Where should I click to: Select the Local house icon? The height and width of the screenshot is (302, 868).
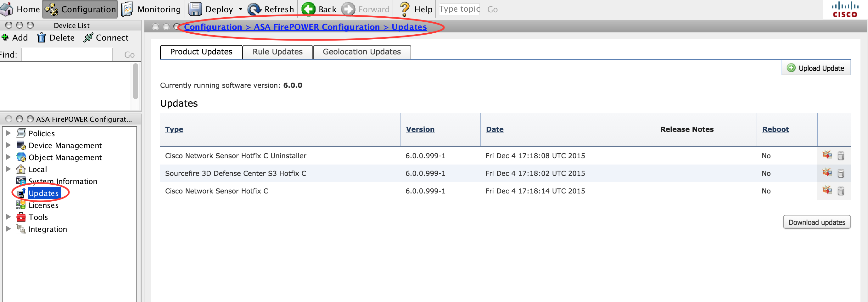click(21, 169)
